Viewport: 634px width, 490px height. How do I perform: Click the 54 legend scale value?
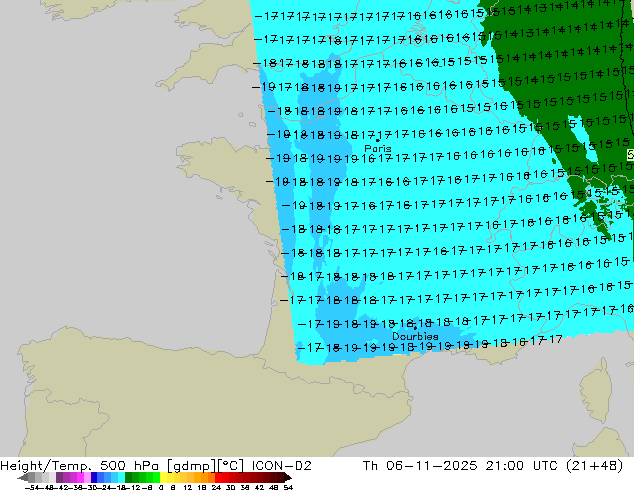(288, 487)
